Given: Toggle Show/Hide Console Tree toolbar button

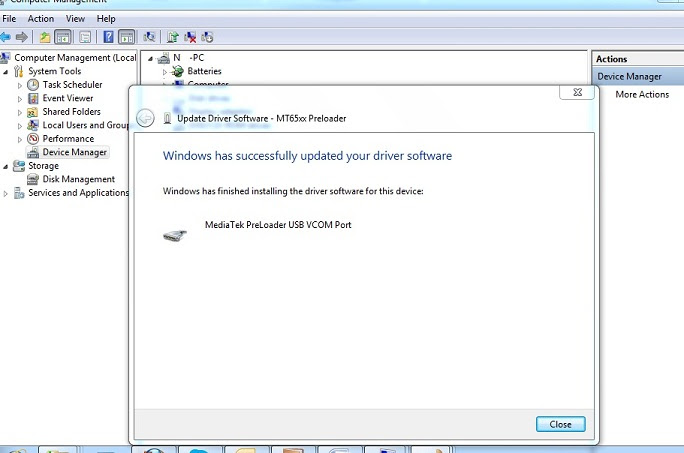Looking at the screenshot, I should [x=63, y=38].
